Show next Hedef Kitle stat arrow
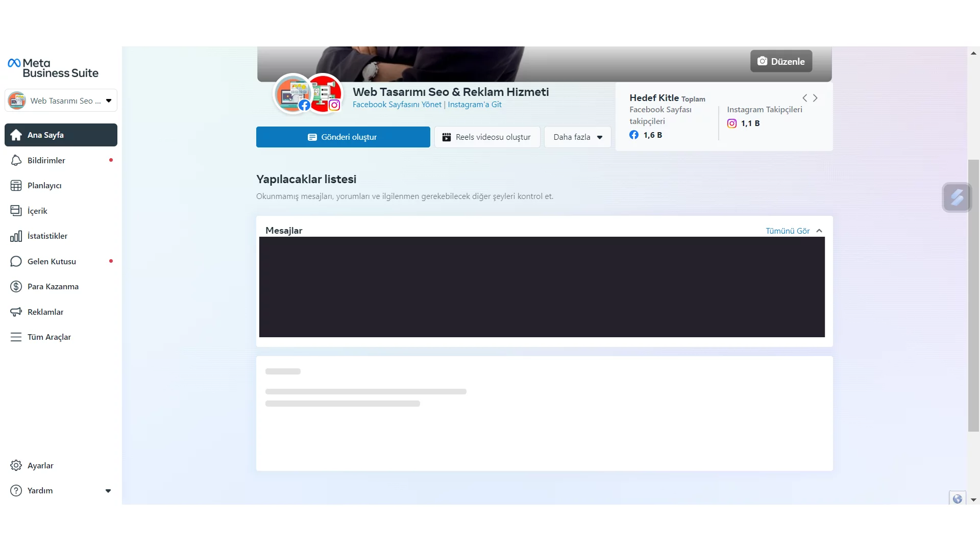This screenshot has width=980, height=551. 815,98
